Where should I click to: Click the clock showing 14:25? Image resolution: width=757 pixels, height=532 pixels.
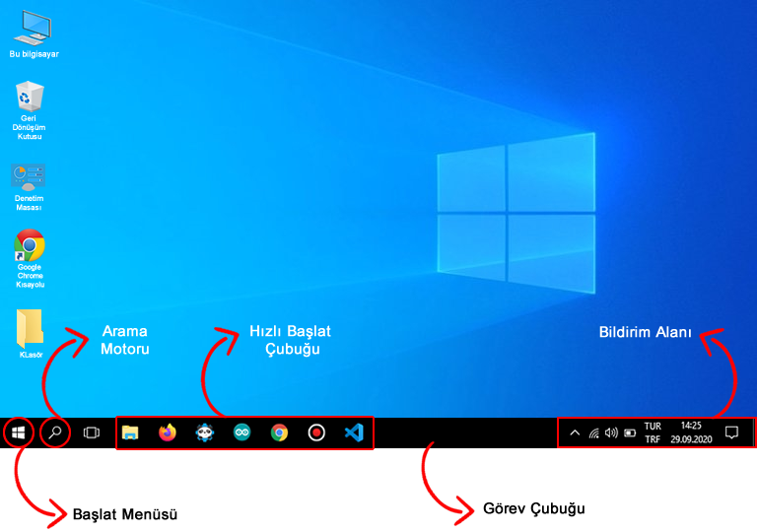coord(691,432)
